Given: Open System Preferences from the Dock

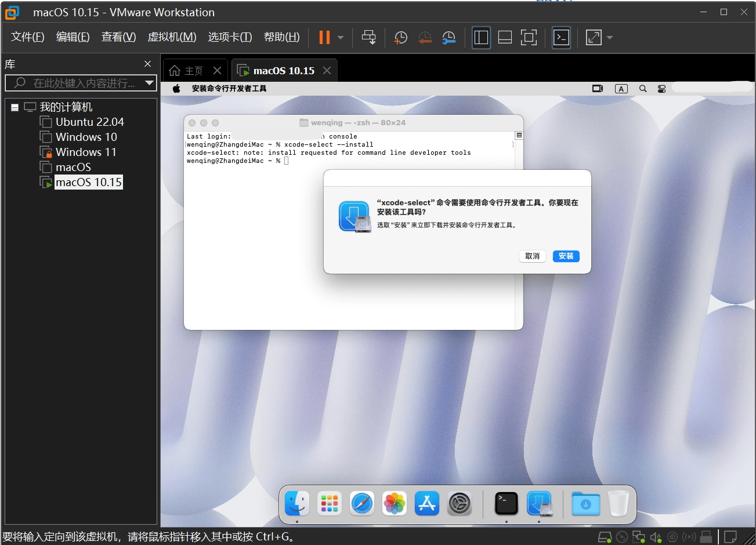Looking at the screenshot, I should (x=460, y=503).
